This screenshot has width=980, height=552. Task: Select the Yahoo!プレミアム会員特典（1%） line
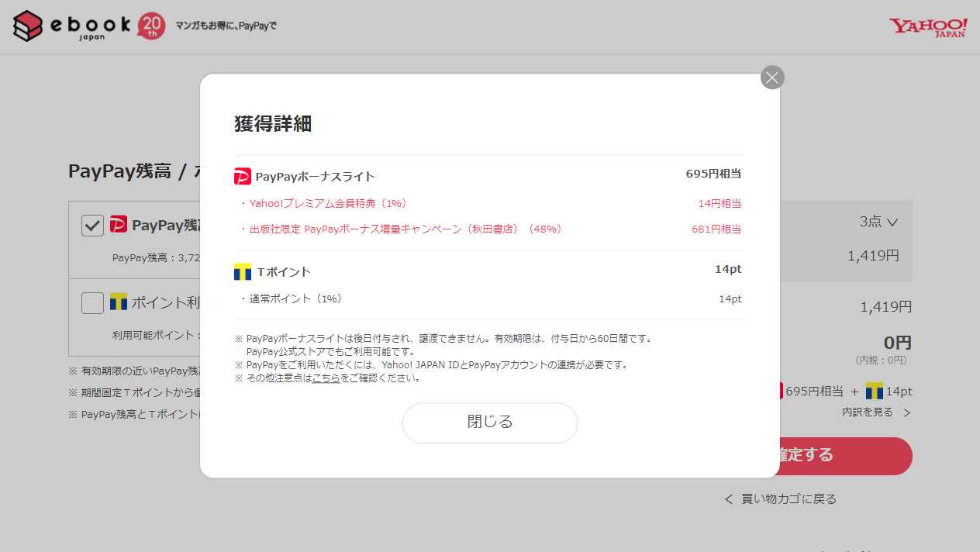point(324,203)
